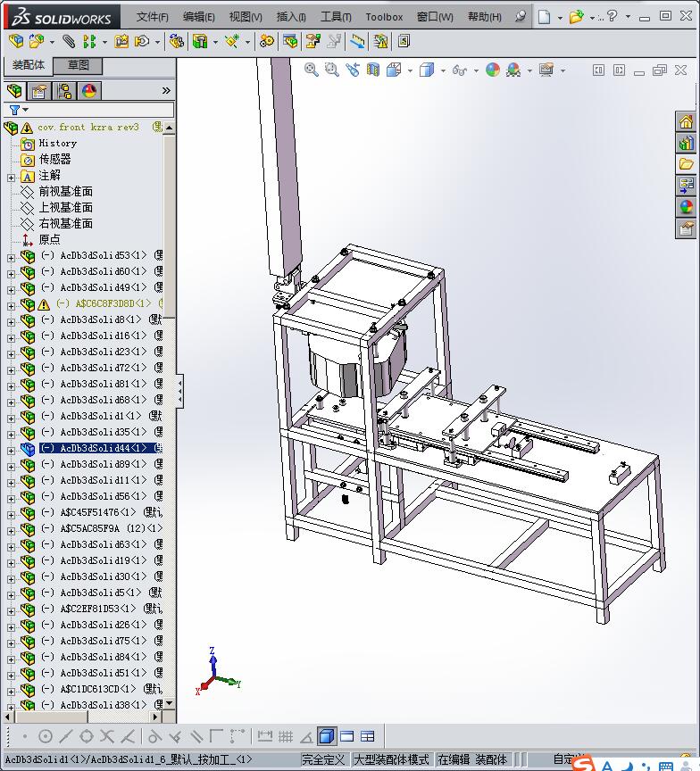The width and height of the screenshot is (700, 771).
Task: Toggle the angle snap icon in bottom toolbar
Action: (306, 736)
